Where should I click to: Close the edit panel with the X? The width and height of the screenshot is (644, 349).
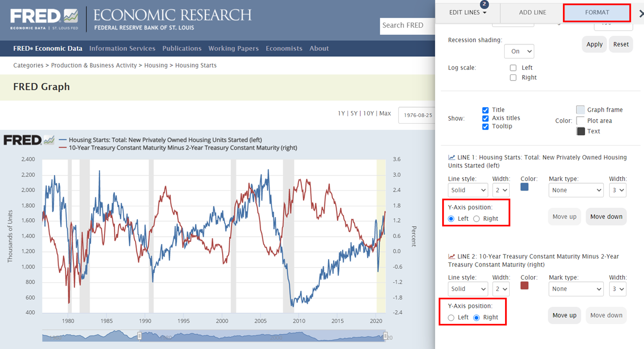click(x=641, y=14)
